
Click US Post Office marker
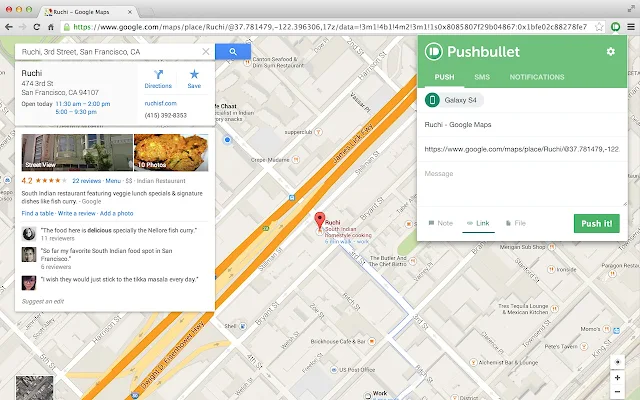click(x=334, y=370)
